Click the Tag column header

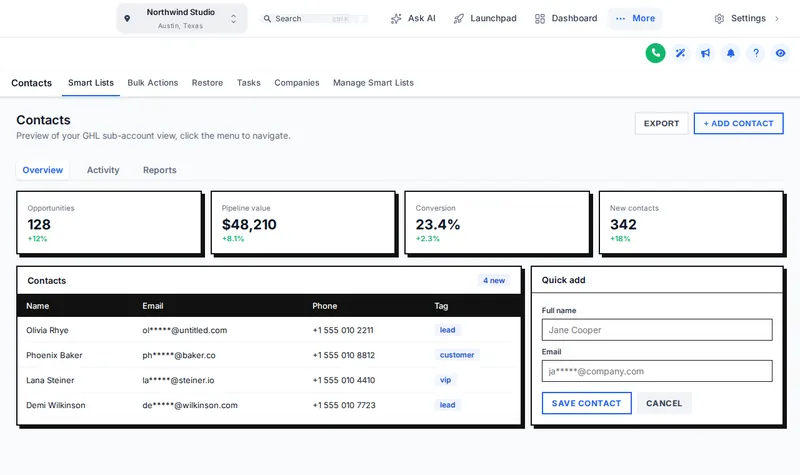(441, 306)
